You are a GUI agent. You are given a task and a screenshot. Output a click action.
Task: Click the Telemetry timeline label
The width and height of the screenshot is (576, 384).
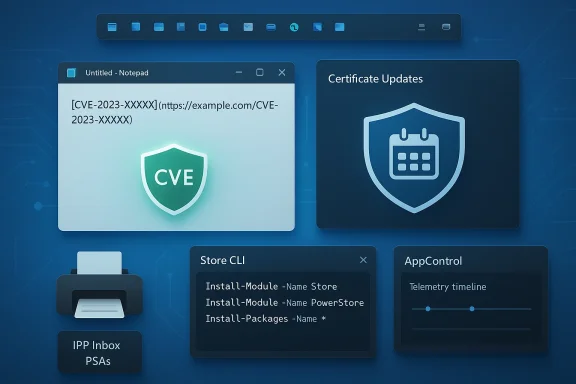click(x=448, y=287)
